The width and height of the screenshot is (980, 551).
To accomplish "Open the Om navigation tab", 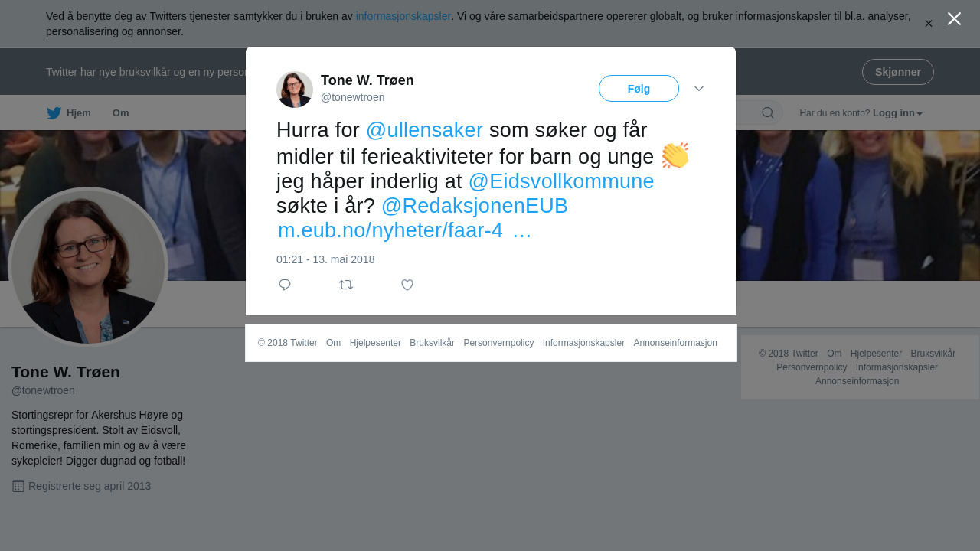I will [121, 113].
